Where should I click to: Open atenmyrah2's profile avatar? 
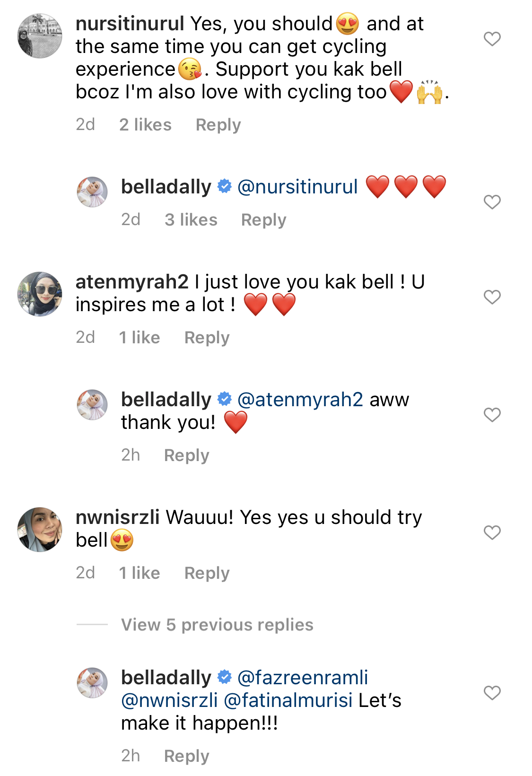pos(40,294)
